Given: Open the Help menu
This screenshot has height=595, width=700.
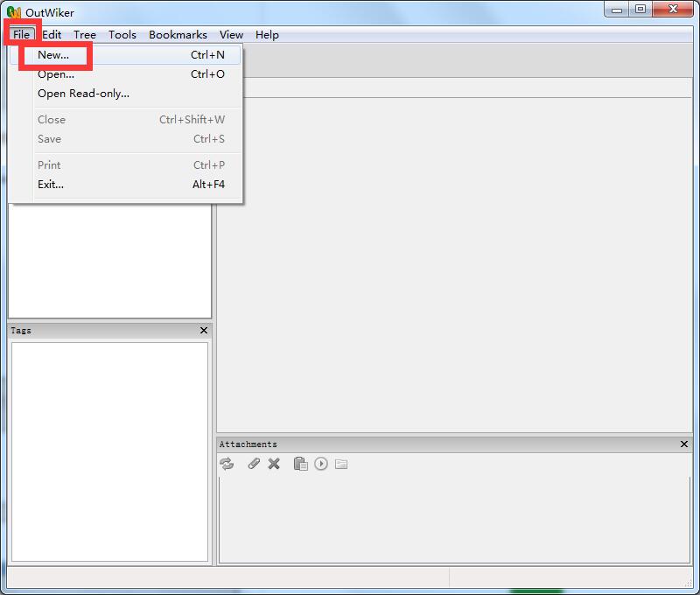Looking at the screenshot, I should tap(267, 34).
